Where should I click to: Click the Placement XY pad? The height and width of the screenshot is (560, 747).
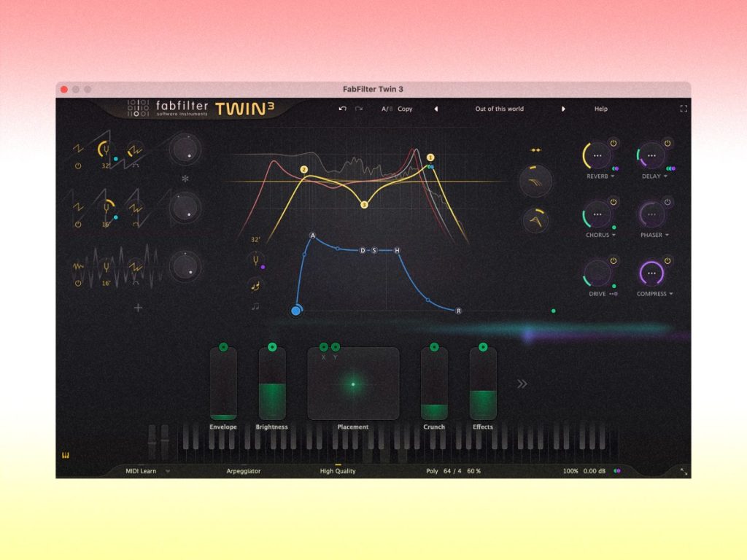[x=353, y=384]
